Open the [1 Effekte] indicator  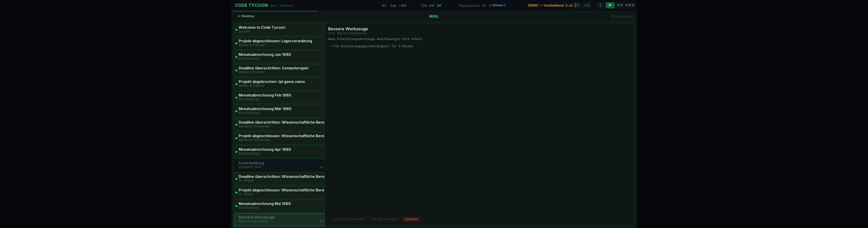pos(497,5)
